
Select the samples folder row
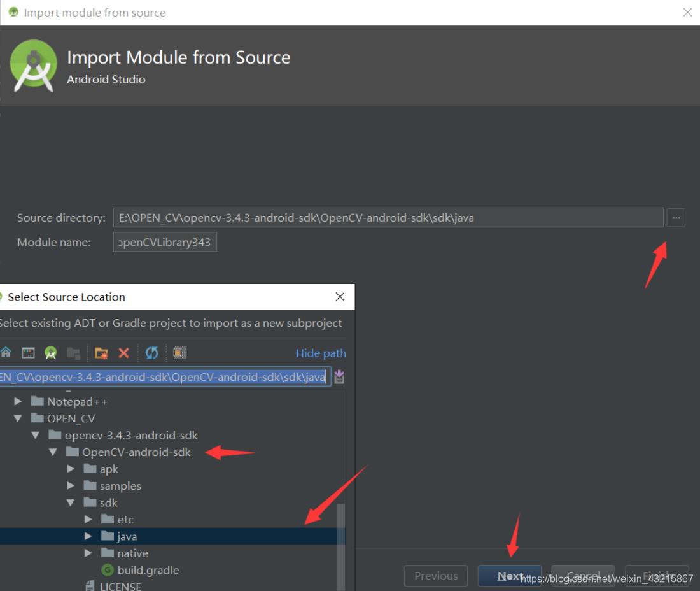(172, 485)
